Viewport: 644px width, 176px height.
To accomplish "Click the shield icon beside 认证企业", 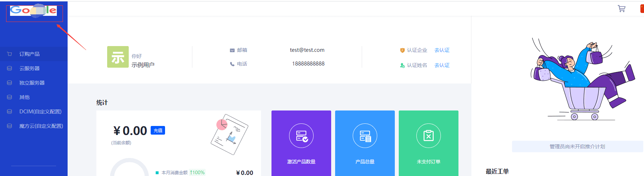I will point(402,50).
